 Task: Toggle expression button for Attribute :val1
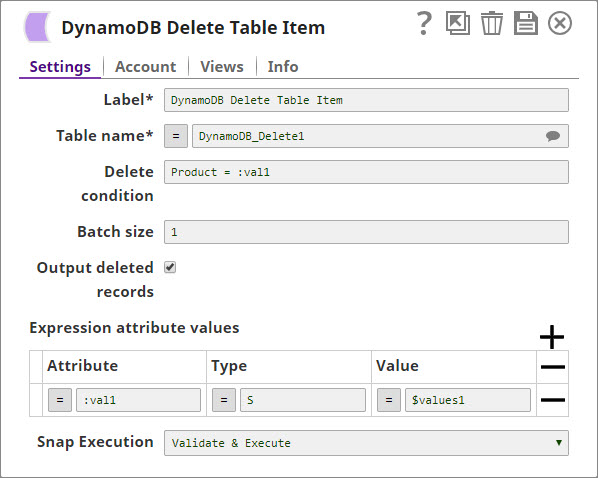point(60,400)
